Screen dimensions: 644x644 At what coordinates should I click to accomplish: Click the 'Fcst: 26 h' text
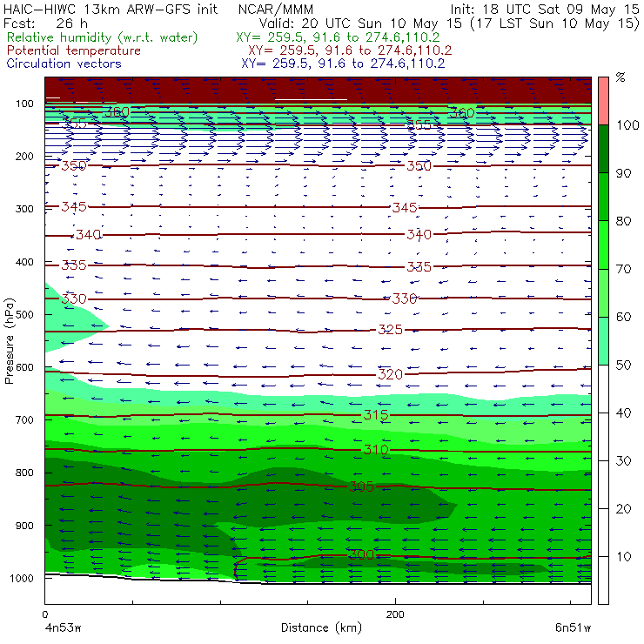click(45, 23)
